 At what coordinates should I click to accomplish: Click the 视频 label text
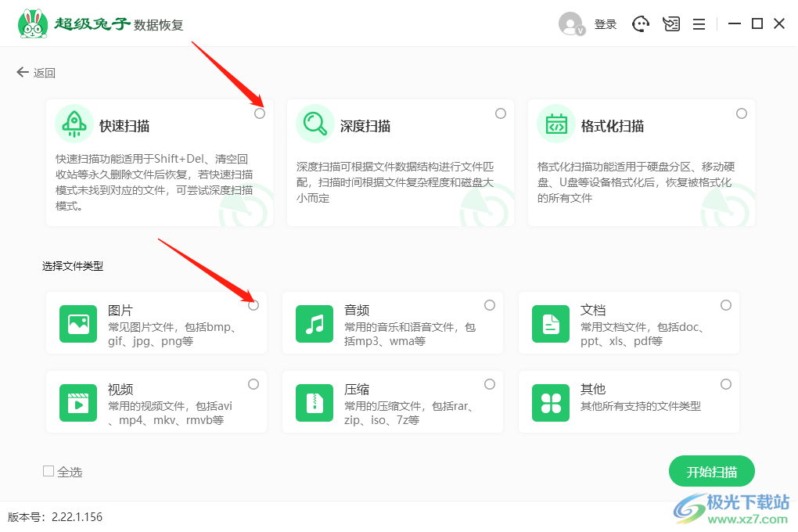pos(120,390)
